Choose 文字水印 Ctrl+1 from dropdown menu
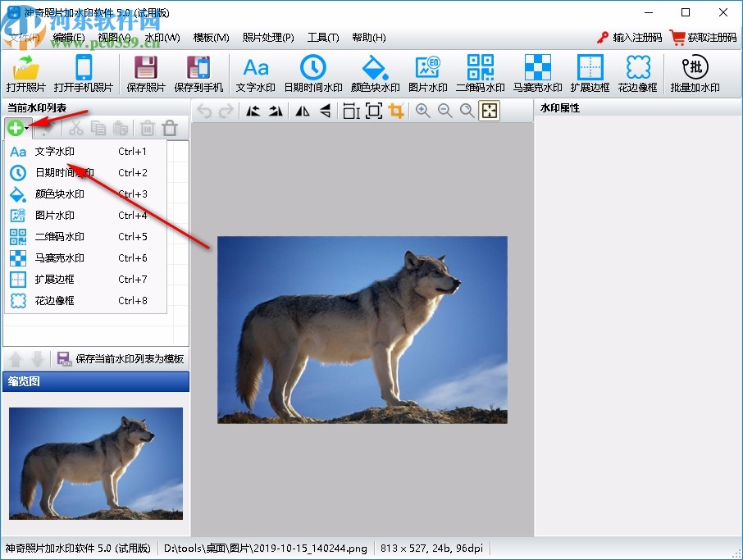 coord(85,152)
